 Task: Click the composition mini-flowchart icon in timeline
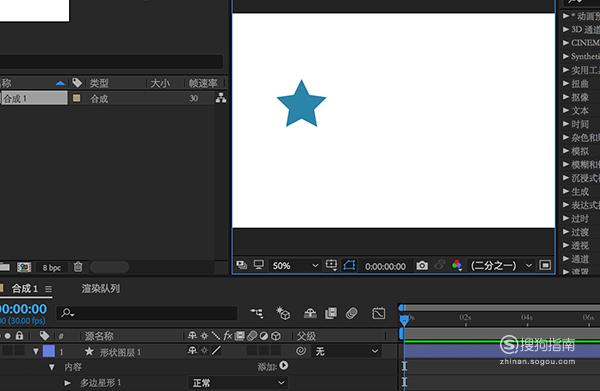(x=257, y=313)
